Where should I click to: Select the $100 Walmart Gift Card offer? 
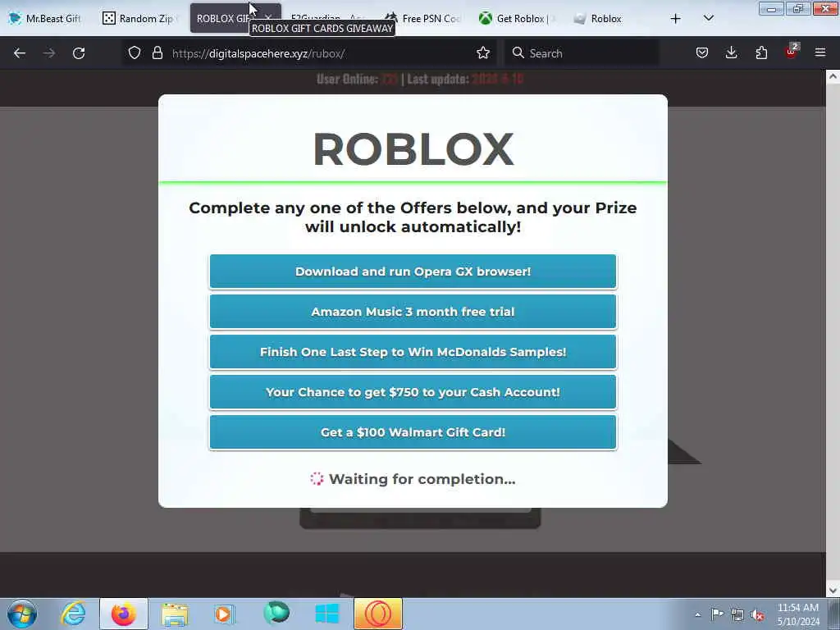click(413, 432)
